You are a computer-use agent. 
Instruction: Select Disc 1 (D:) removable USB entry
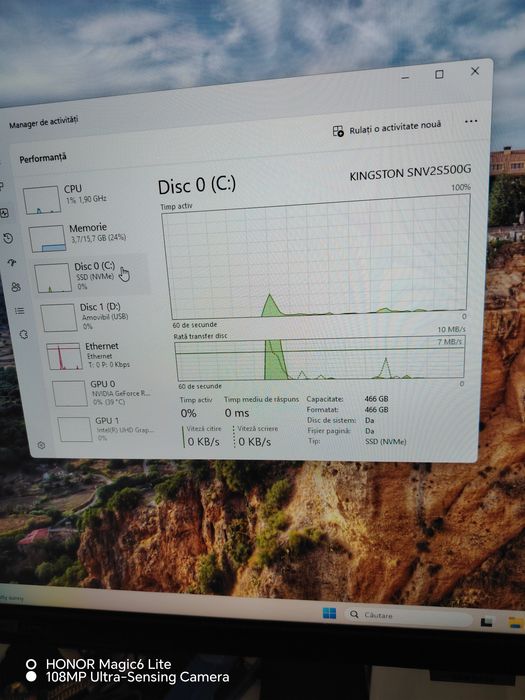98,316
